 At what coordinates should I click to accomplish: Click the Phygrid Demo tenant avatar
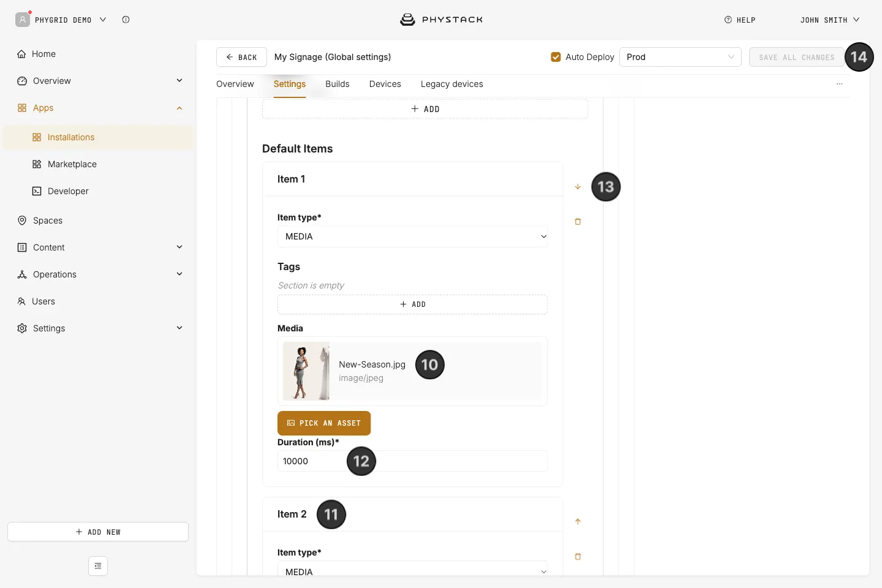click(x=23, y=20)
